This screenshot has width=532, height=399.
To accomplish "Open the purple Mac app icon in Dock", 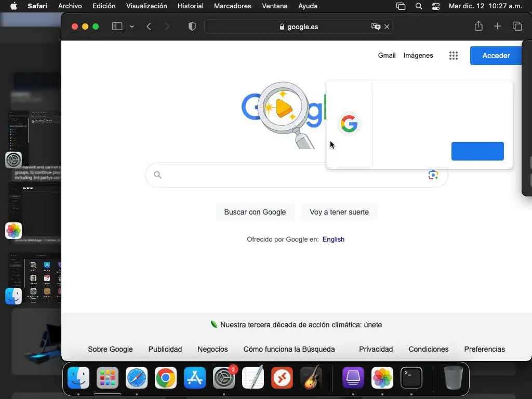I will (x=353, y=377).
